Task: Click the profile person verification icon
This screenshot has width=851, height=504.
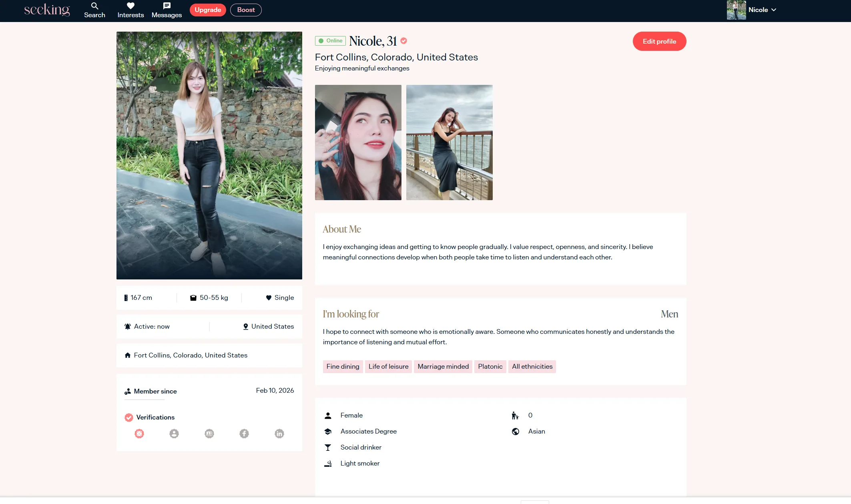Action: coord(174,434)
